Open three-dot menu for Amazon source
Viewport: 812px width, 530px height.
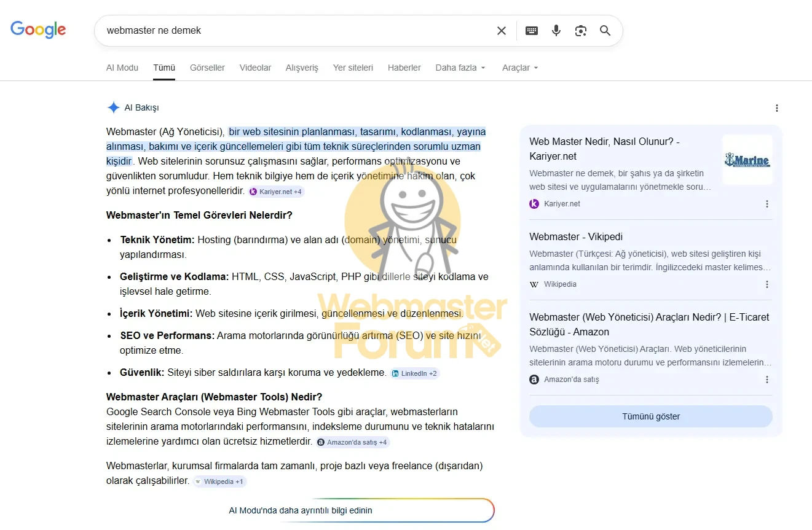(x=767, y=380)
